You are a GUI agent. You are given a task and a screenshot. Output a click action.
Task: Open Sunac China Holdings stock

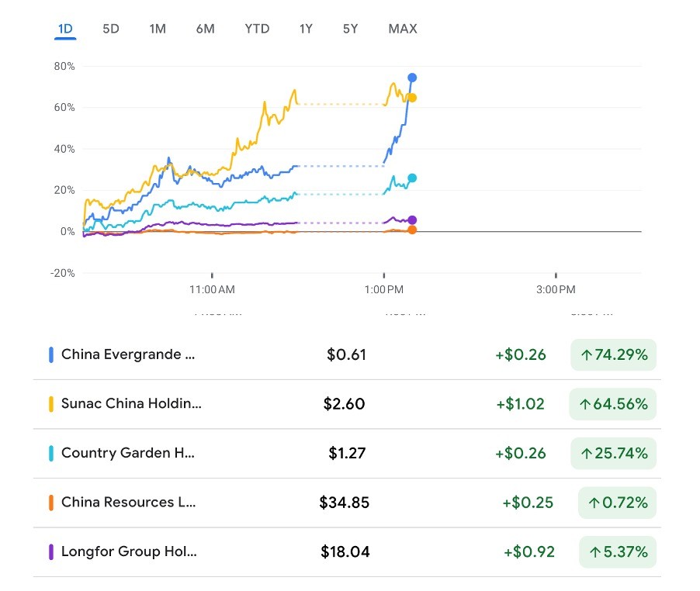pos(130,404)
